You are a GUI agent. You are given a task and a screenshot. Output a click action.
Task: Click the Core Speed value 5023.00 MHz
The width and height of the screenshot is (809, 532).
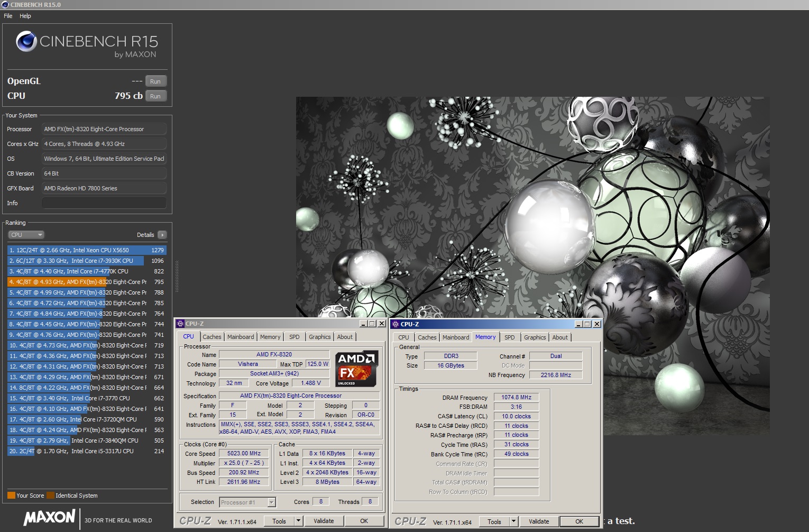(244, 454)
